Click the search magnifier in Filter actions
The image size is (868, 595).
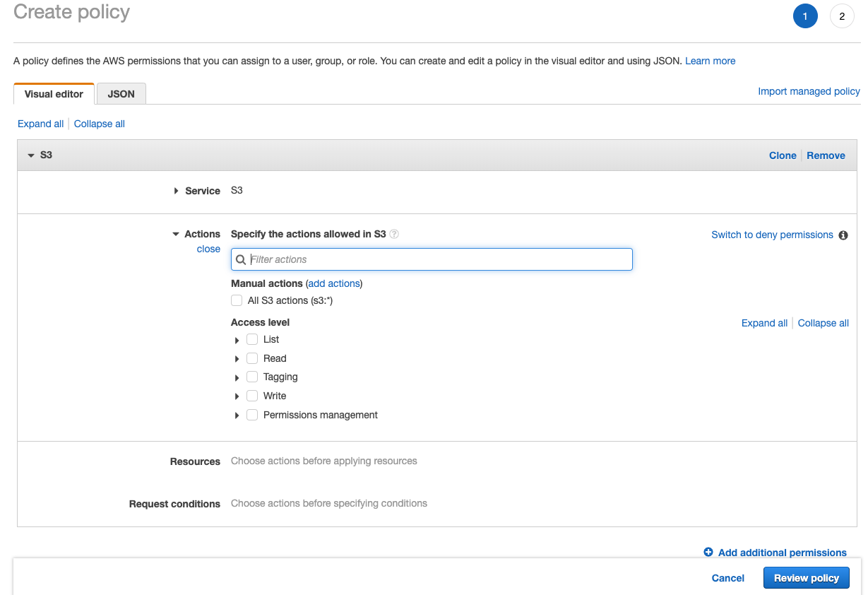click(241, 259)
